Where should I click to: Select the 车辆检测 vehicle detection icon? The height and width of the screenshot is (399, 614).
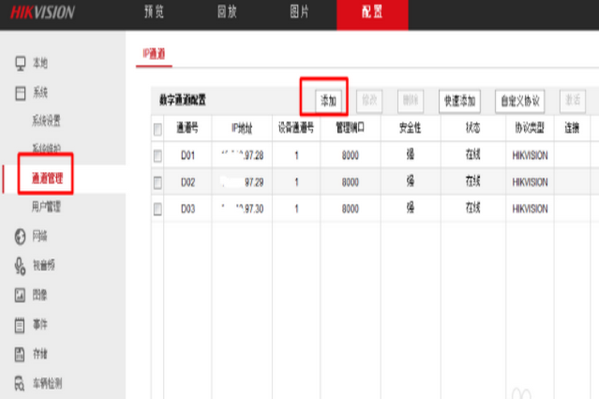point(20,383)
